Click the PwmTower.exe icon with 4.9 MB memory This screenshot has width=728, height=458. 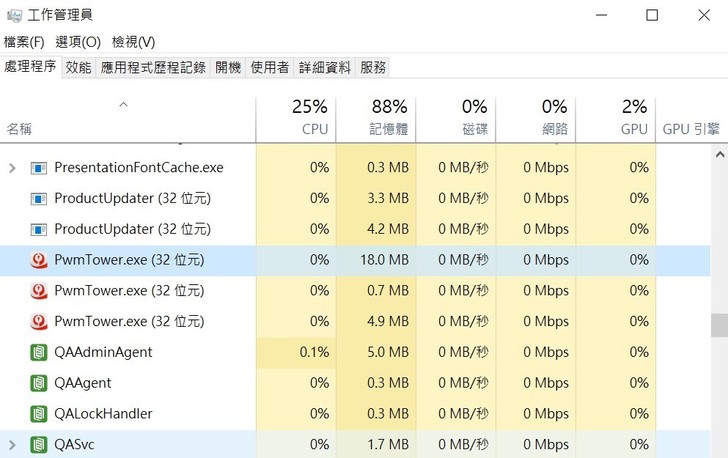39,321
